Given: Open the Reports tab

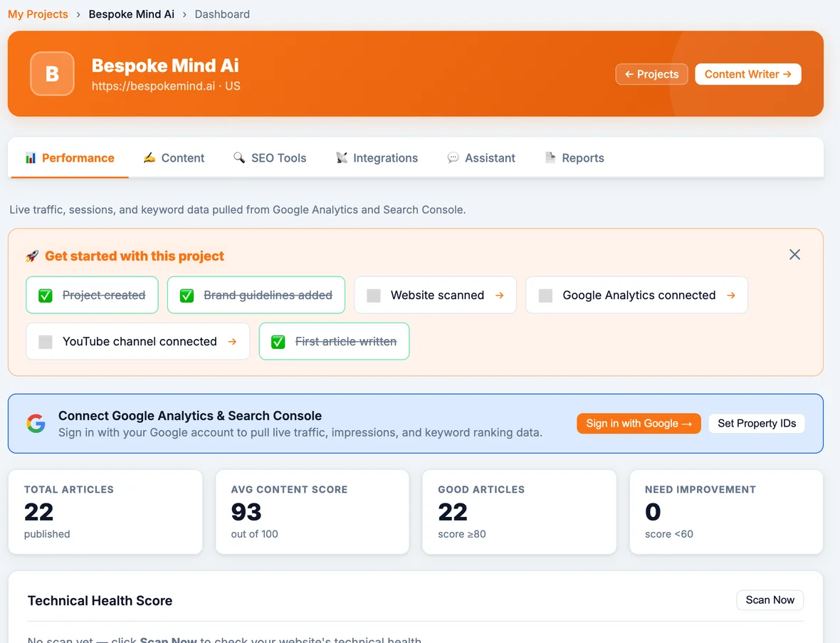Looking at the screenshot, I should pyautogui.click(x=574, y=158).
